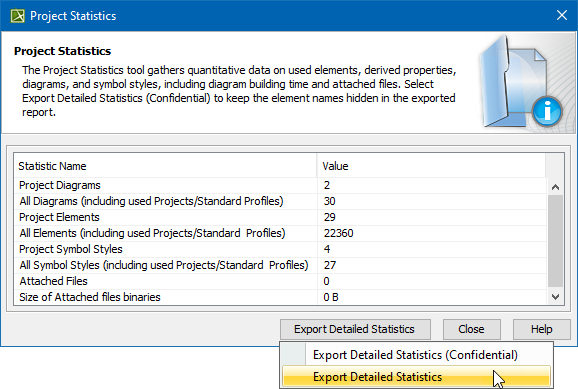Click the Value column header
This screenshot has width=578, height=389.
(431, 166)
